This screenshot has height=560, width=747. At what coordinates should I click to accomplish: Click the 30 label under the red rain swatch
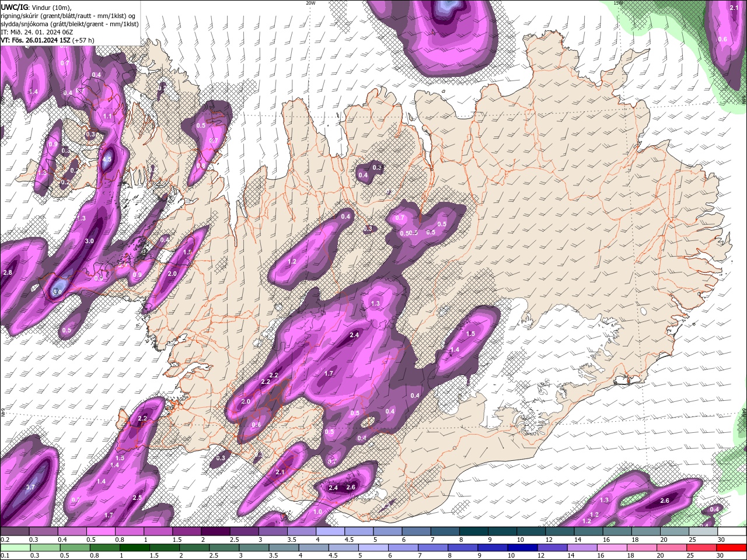click(x=721, y=556)
